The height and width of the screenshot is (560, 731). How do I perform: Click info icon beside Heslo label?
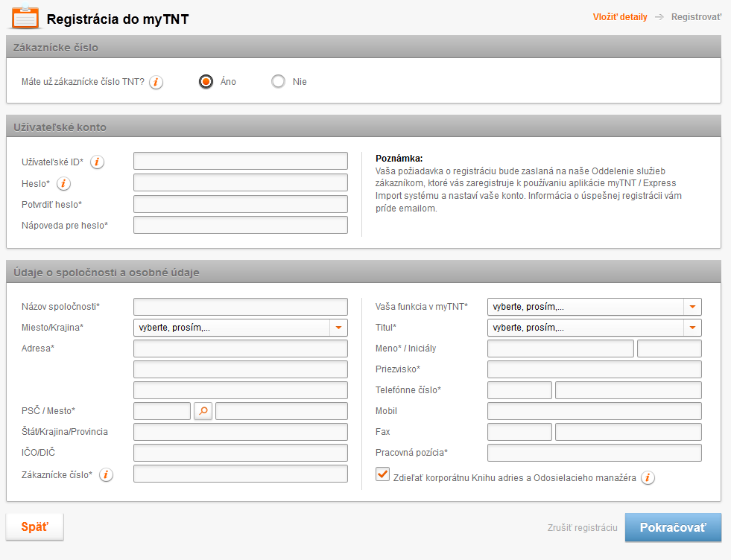tap(64, 183)
